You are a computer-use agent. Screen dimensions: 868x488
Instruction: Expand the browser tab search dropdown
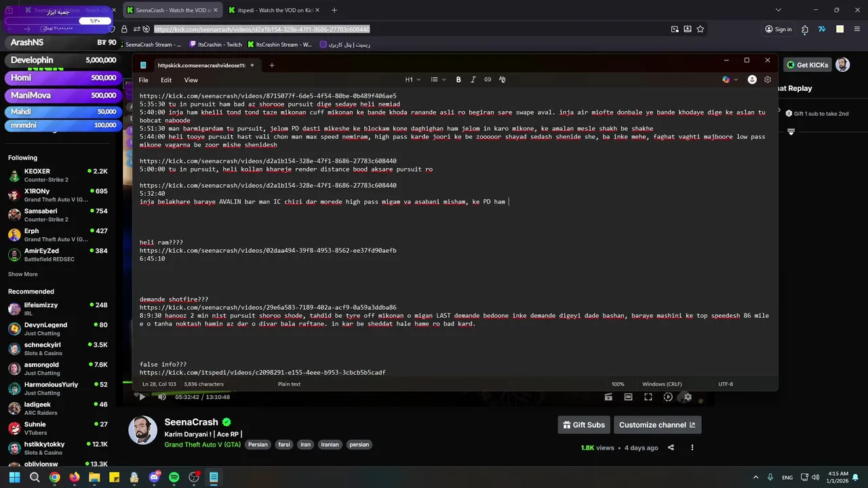click(x=778, y=10)
